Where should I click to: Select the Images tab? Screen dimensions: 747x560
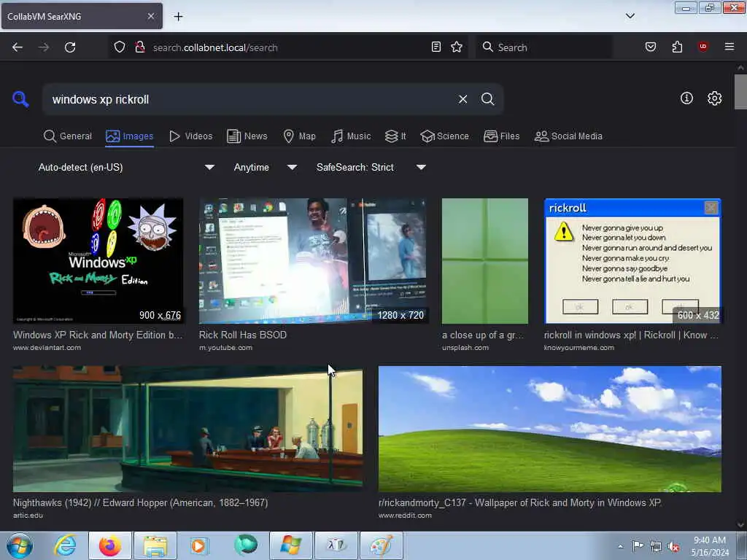click(130, 136)
